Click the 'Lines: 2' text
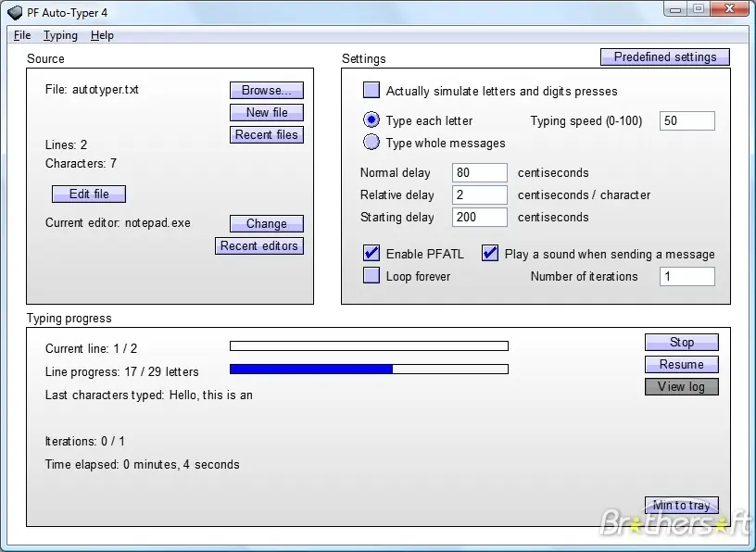The image size is (756, 552). [66, 144]
